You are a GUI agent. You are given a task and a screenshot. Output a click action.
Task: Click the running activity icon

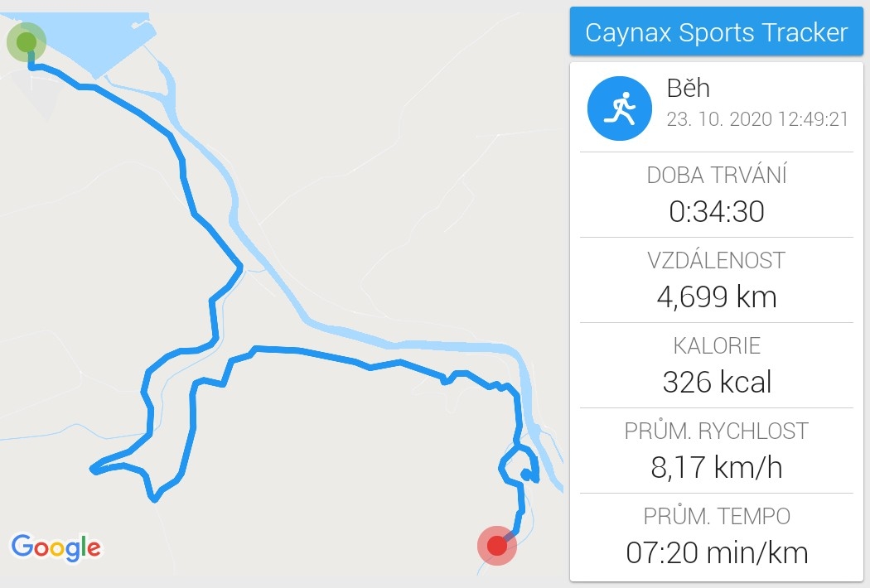pyautogui.click(x=619, y=108)
